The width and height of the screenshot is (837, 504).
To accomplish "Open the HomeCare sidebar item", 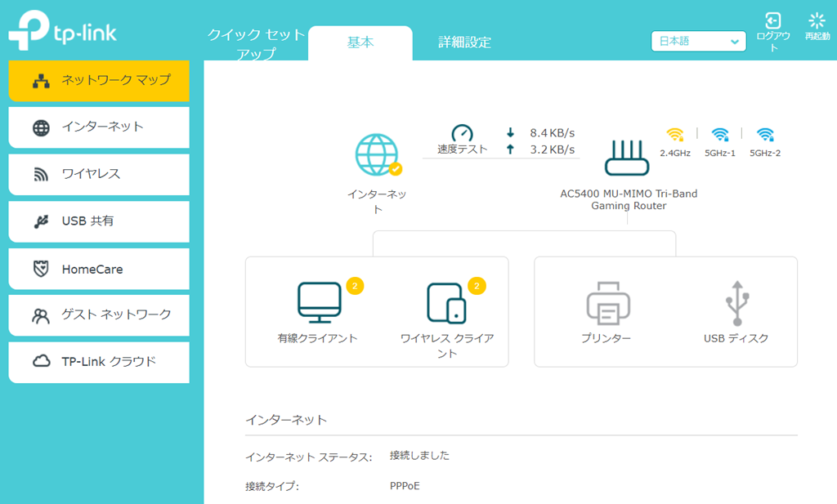I will [x=99, y=269].
